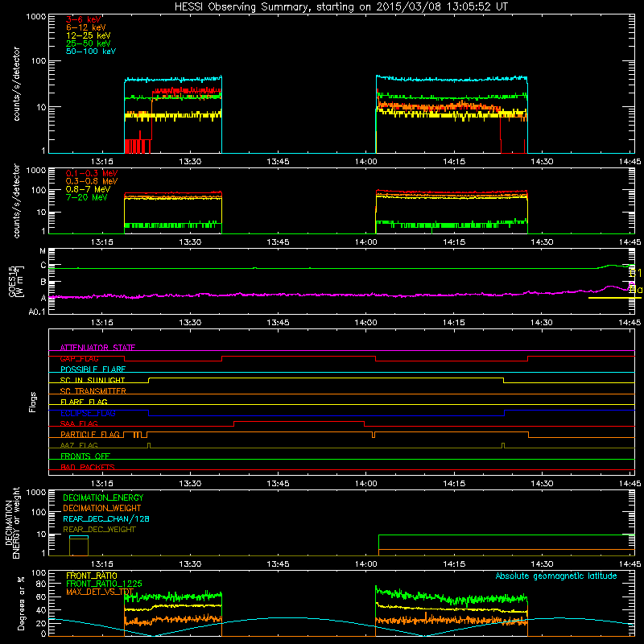Click the 0.8-7 MeV legend entry
The image size is (644, 644).
click(x=88, y=189)
